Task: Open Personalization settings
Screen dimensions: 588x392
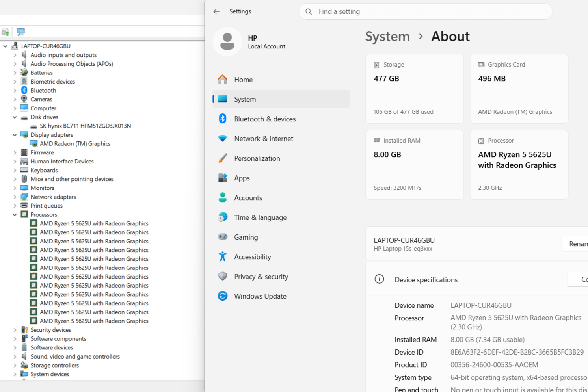Action: pyautogui.click(x=281, y=158)
